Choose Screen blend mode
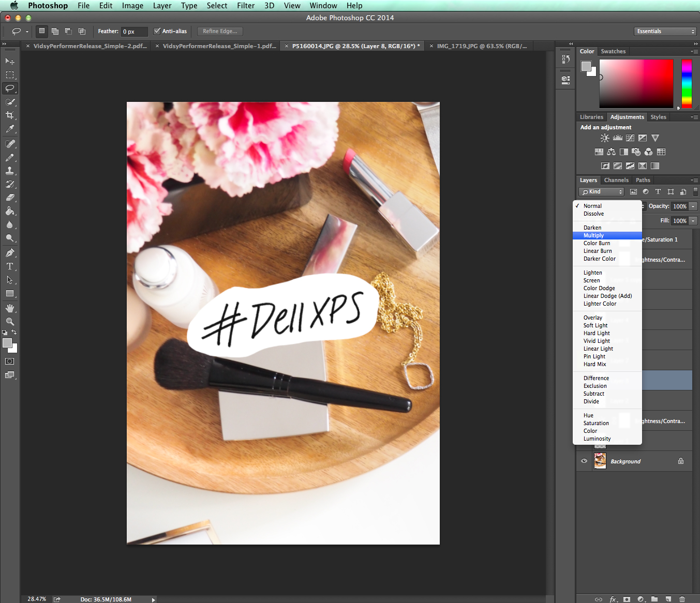This screenshot has height=603, width=700. (607, 280)
